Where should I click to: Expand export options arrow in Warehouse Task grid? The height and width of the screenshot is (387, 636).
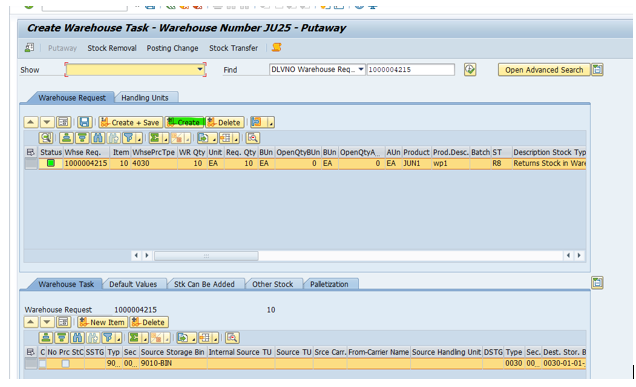(193, 339)
